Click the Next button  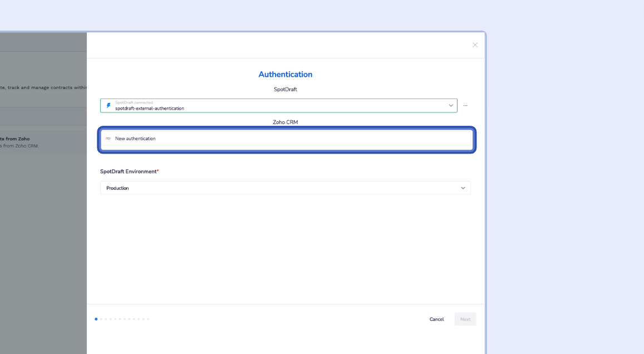pyautogui.click(x=465, y=319)
